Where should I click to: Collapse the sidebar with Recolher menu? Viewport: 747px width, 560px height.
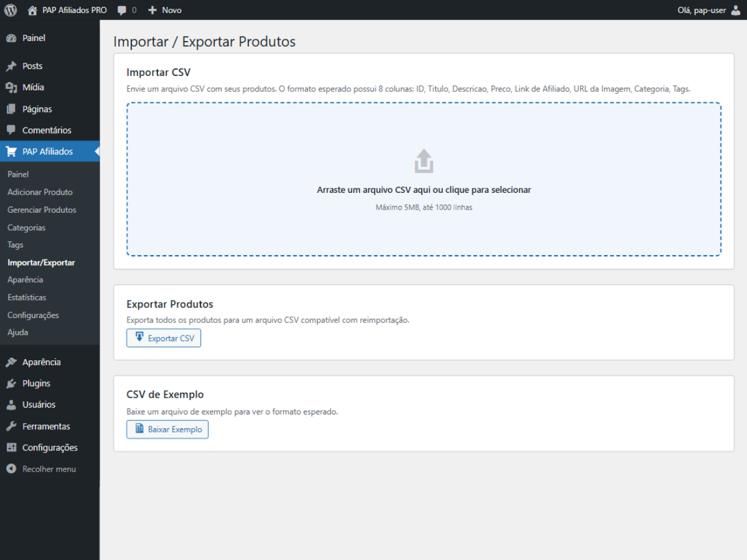(41, 469)
